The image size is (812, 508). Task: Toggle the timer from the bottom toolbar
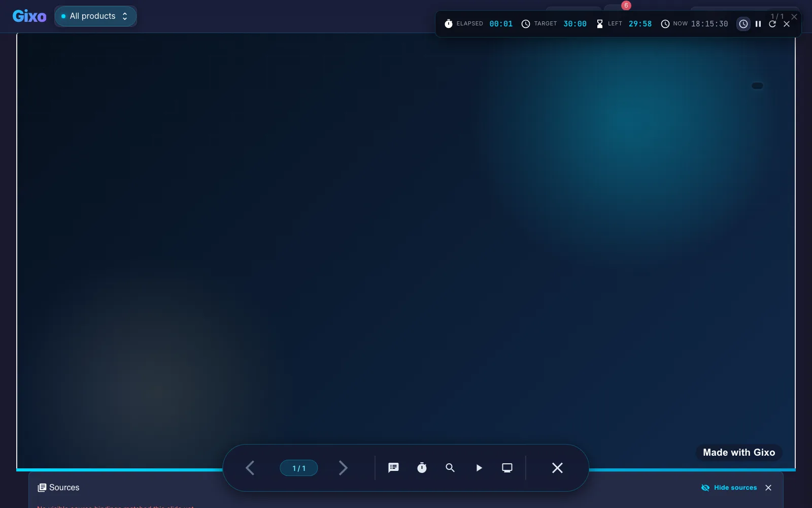click(422, 468)
